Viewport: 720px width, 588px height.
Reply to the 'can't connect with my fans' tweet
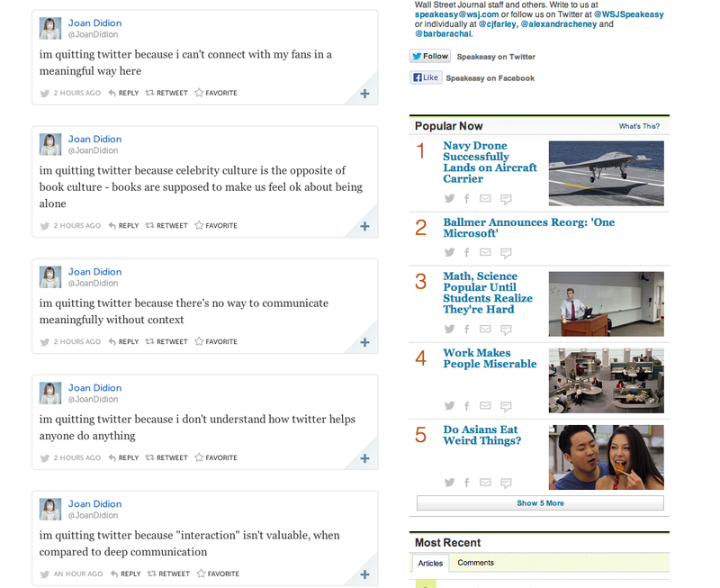coord(123,93)
